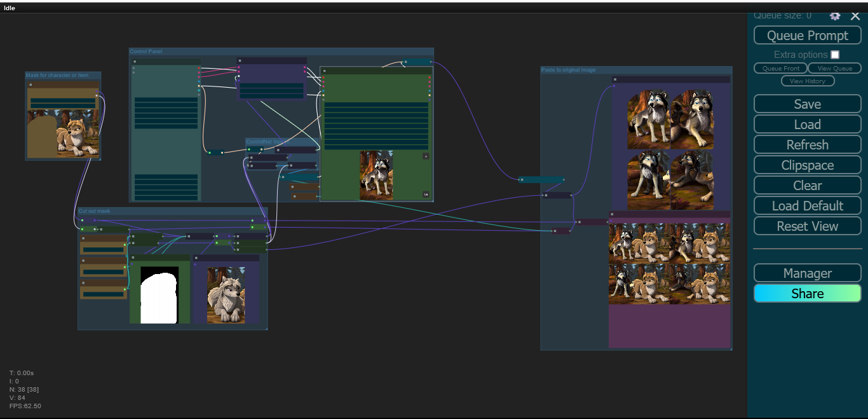The image size is (868, 419).
Task: Click the white mask preview thumbnail
Action: pyautogui.click(x=159, y=295)
